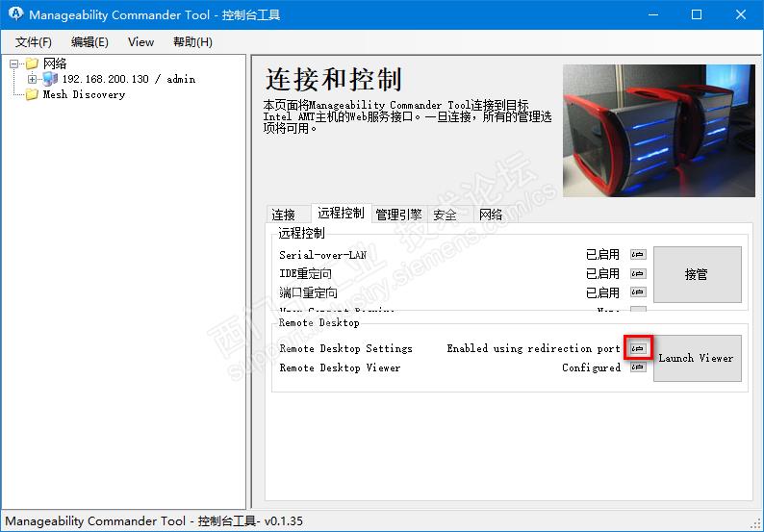Select Mesh Discovery tree entry
The height and width of the screenshot is (532, 764).
point(84,94)
